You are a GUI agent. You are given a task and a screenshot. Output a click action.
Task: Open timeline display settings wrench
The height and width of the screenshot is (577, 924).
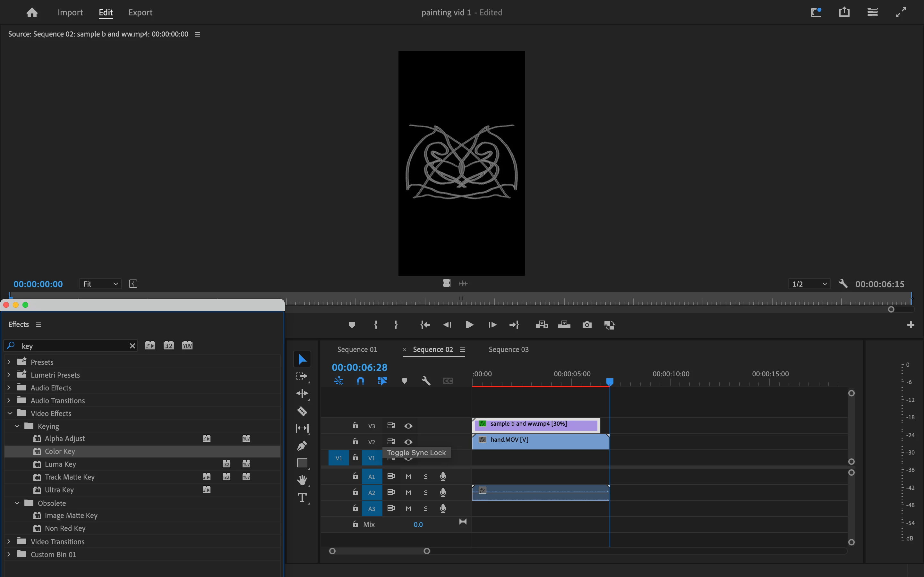pos(426,381)
